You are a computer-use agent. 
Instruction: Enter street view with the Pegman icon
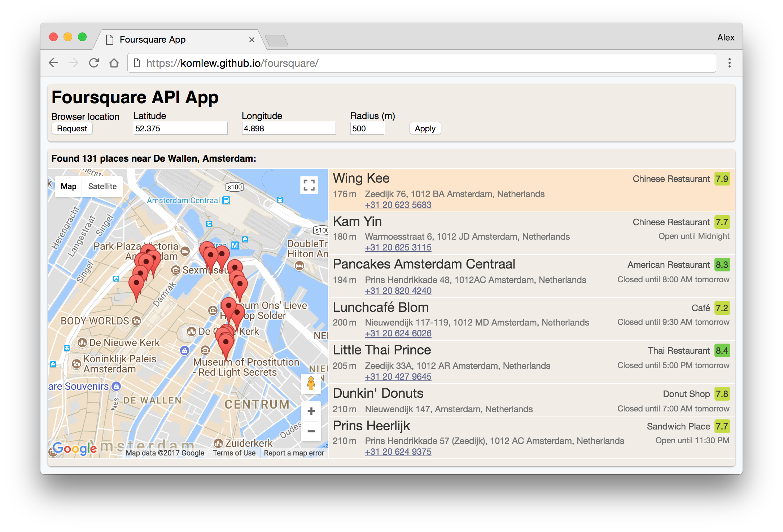point(311,383)
